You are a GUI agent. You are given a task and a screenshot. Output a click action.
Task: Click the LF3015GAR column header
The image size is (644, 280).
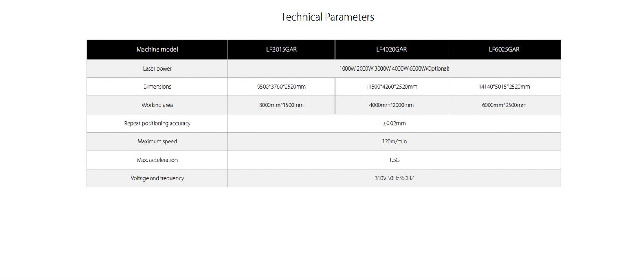click(281, 49)
